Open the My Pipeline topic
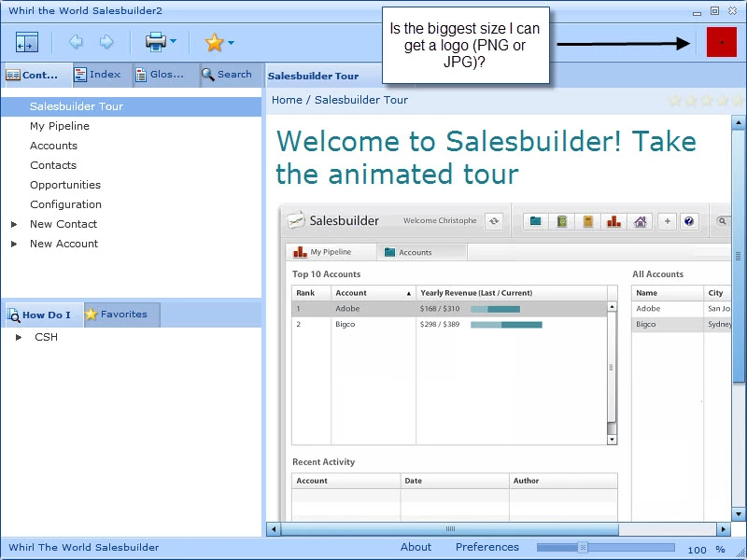747x560 pixels. click(x=60, y=126)
